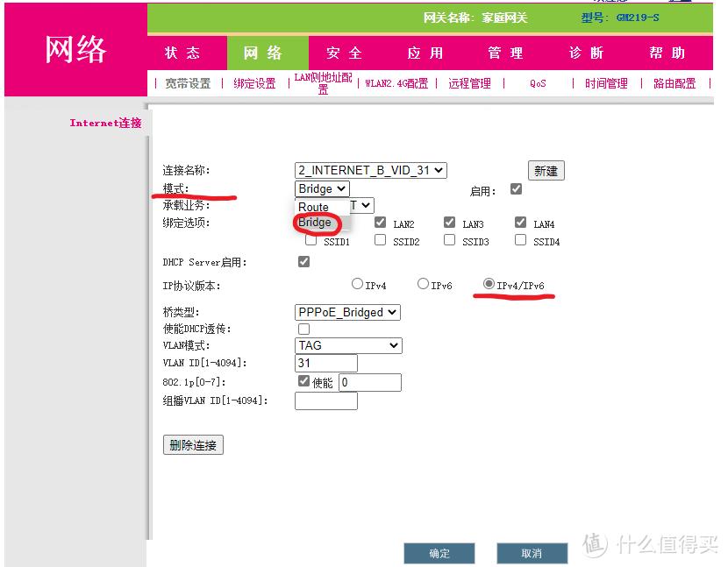Switch to the 安全 tab
Image resolution: width=728 pixels, height=567 pixels.
[x=343, y=53]
